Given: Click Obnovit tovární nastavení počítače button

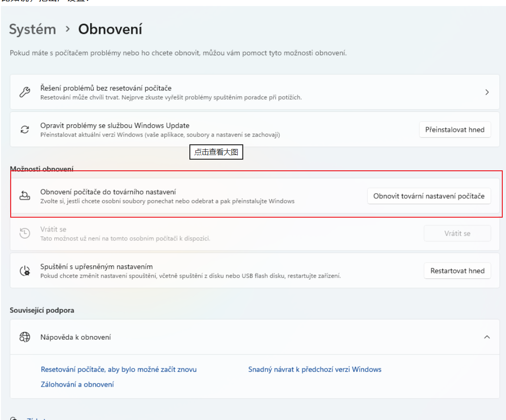Looking at the screenshot, I should [429, 196].
